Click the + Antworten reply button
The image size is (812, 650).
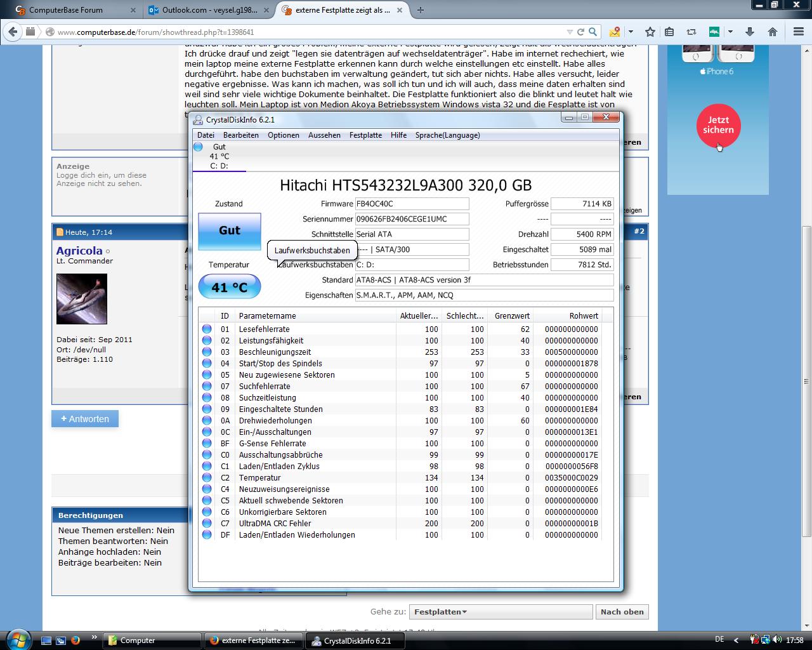[85, 419]
